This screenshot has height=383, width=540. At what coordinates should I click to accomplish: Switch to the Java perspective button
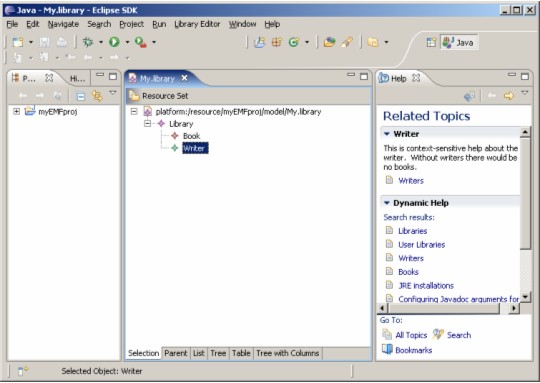459,42
